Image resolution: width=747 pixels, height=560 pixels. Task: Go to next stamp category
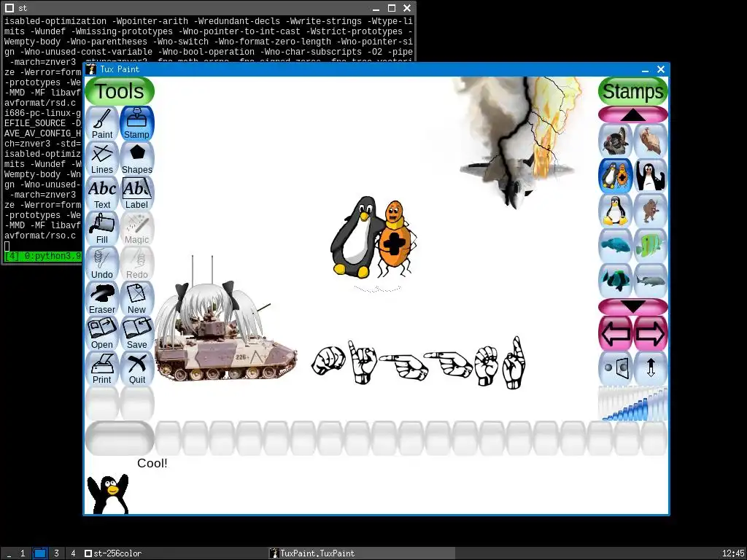(x=650, y=333)
